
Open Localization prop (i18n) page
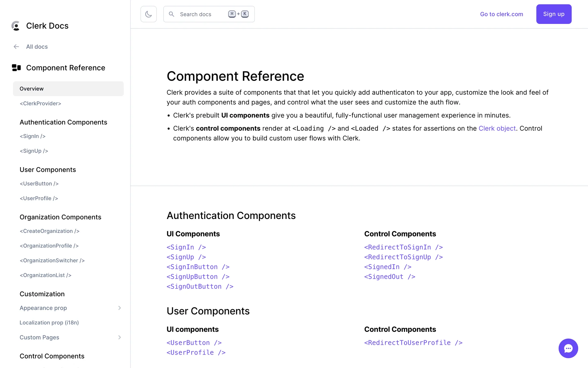pyautogui.click(x=49, y=323)
